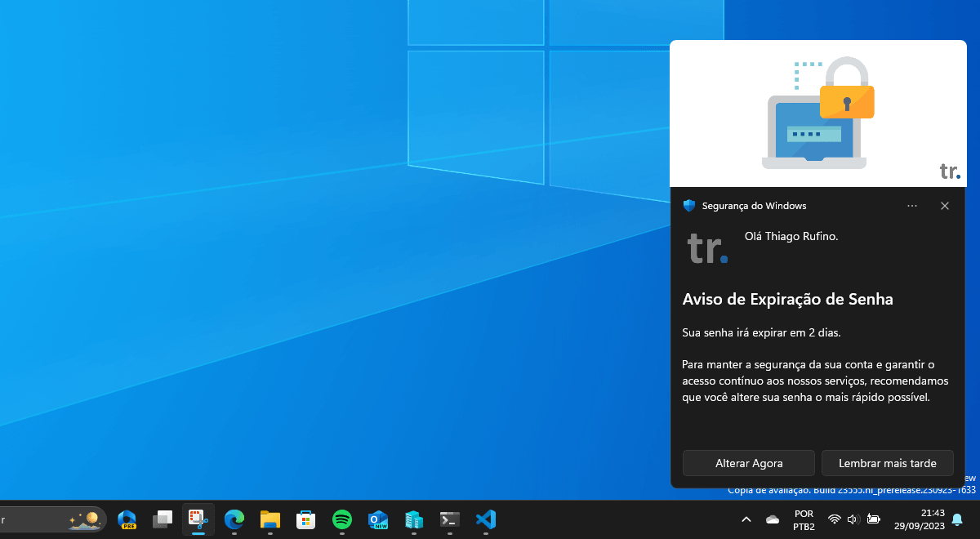Click the Wi-Fi network tray icon
The width and height of the screenshot is (980, 539).
point(834,519)
